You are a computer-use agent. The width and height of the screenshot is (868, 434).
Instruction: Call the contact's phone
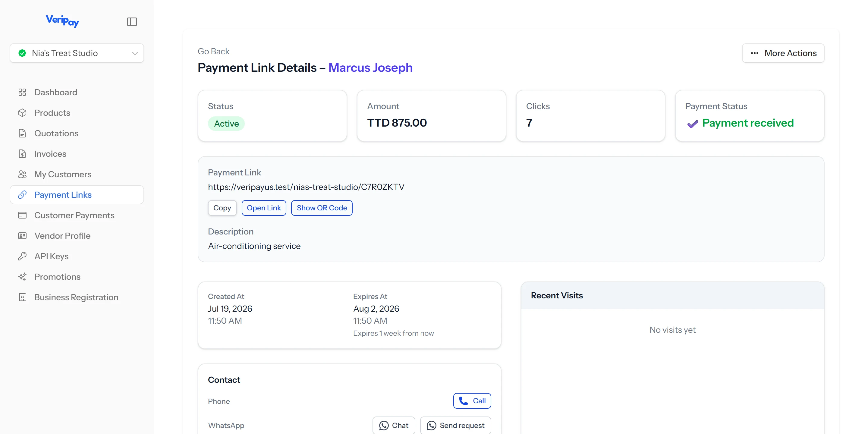click(472, 401)
